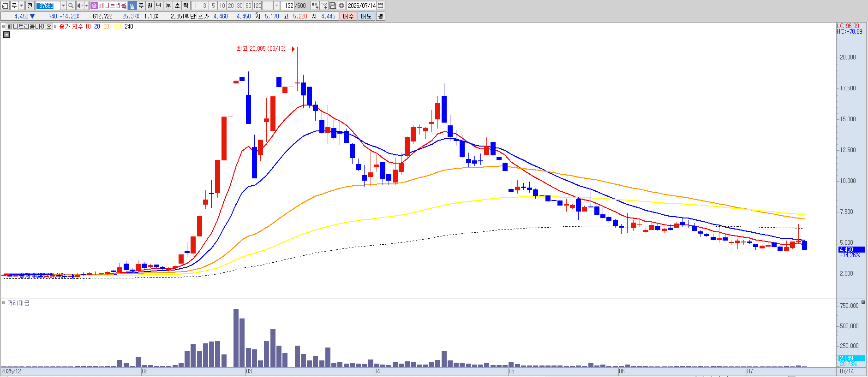The height and width of the screenshot is (377, 868).
Task: Click the speaker sound icon in toolbar
Action: tap(80, 6)
